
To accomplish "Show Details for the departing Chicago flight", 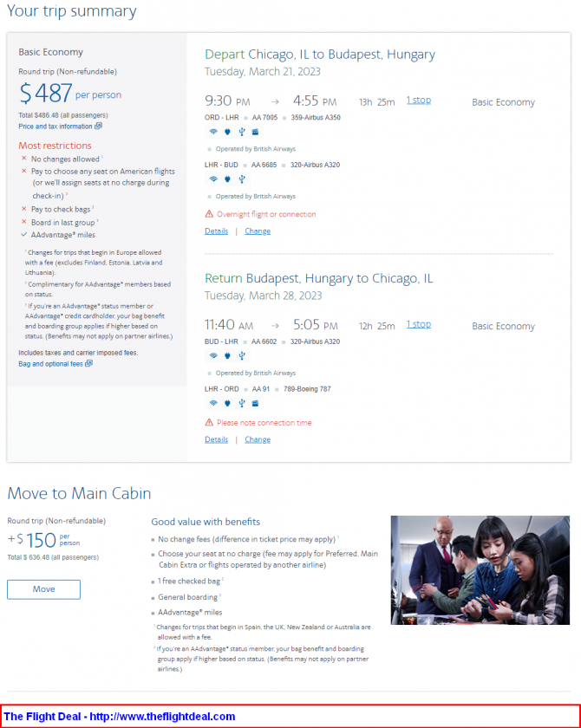I will [x=216, y=231].
